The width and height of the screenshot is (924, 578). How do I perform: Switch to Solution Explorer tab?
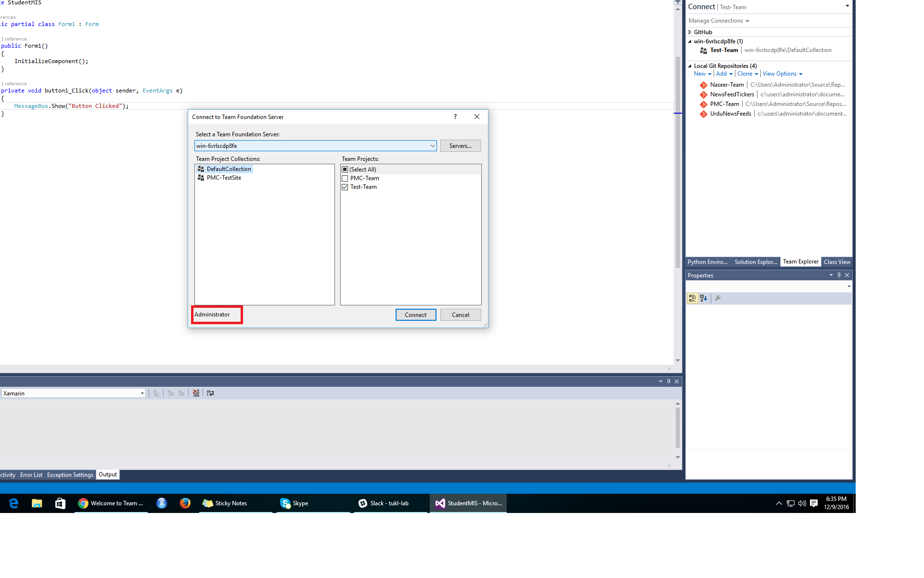[755, 262]
